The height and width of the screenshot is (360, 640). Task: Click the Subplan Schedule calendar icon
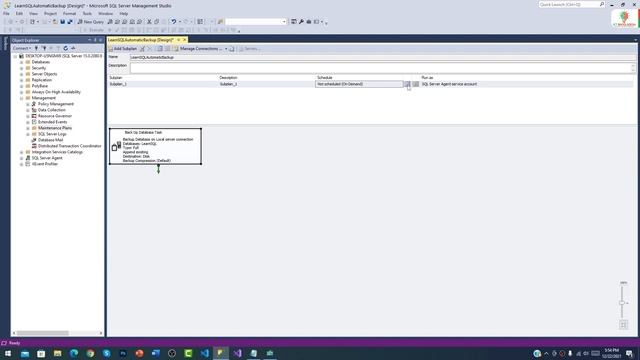point(407,84)
